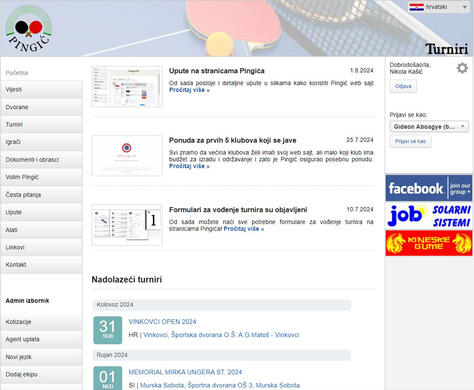Image resolution: width=474 pixels, height=390 pixels.
Task: Click the headline Ponuda za prvih 5 klubova
Action: 232,140
